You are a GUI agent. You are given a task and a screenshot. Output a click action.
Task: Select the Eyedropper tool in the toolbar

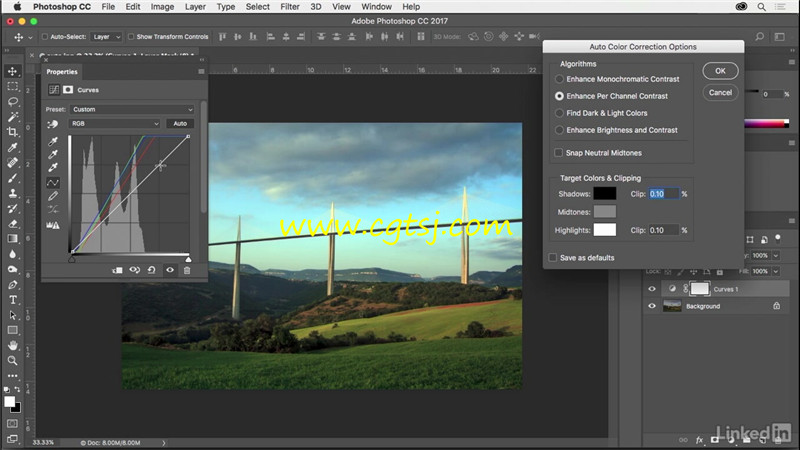point(12,147)
